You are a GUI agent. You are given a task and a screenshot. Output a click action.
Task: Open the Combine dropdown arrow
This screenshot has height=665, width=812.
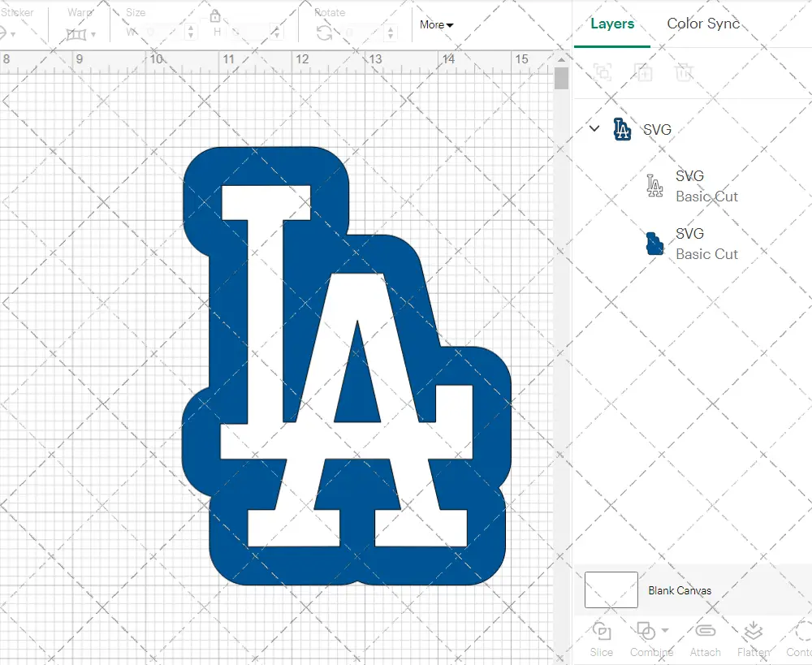point(665,630)
